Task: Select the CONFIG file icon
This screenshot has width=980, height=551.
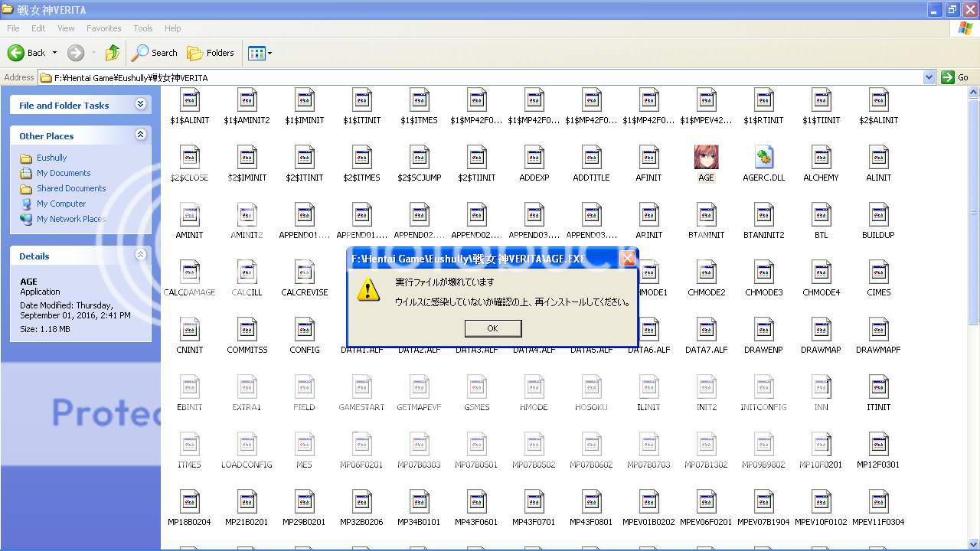Action: 304,330
